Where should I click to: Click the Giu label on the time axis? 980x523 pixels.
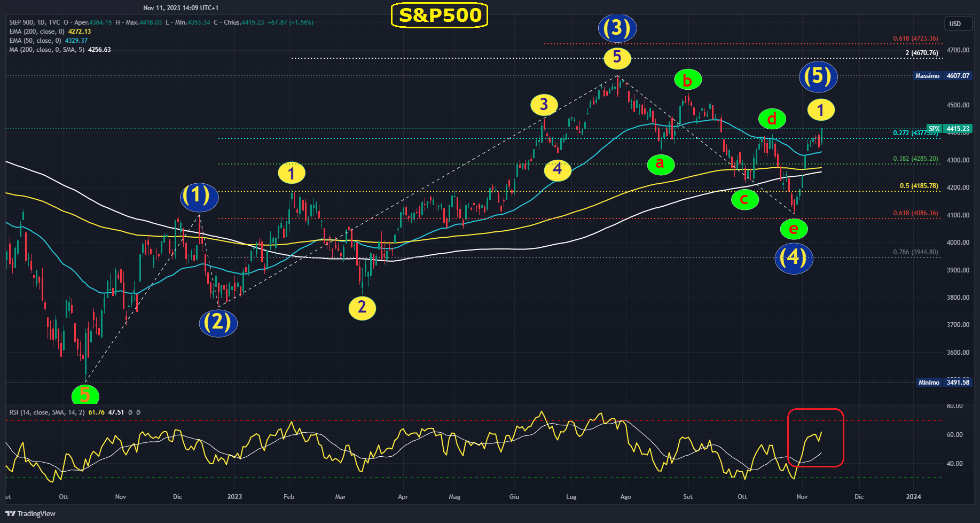coord(514,497)
